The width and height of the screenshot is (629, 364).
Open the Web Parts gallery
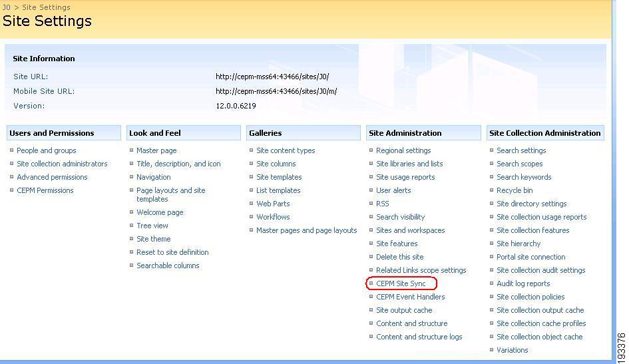coord(273,204)
